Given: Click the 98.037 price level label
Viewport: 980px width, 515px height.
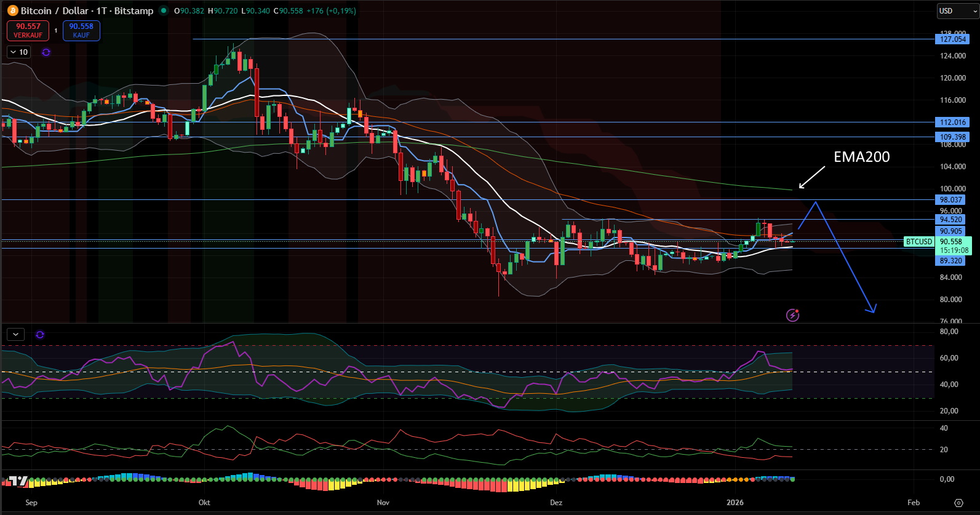Looking at the screenshot, I should coord(950,200).
